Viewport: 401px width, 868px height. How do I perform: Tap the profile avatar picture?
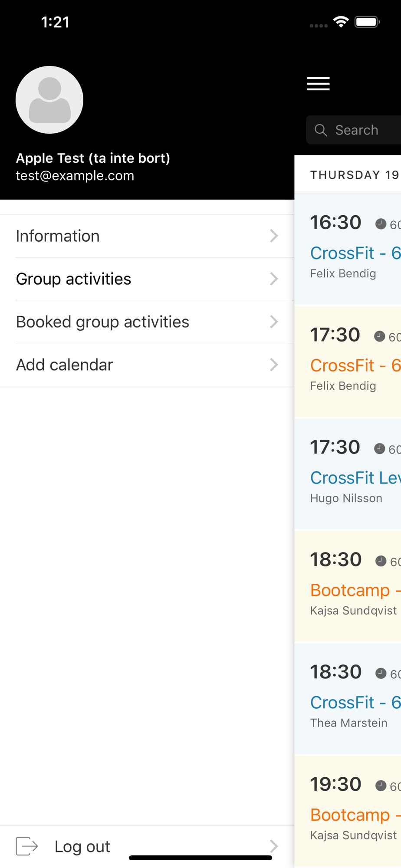pos(49,100)
